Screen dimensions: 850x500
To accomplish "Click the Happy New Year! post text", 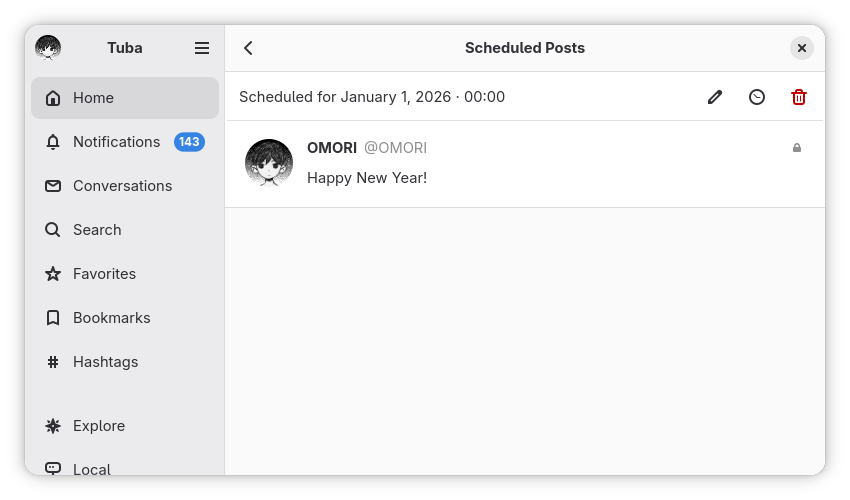I will (367, 178).
